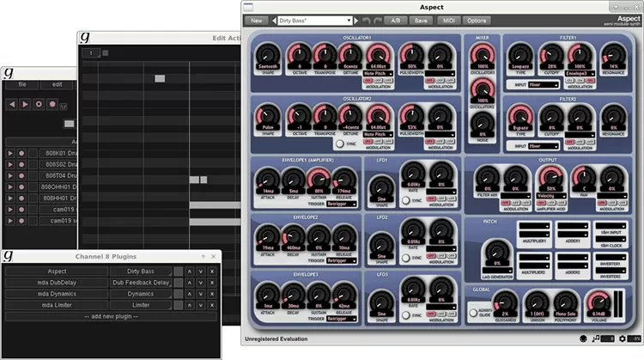Screen dimensions: 644x360
Task: Click the mda Dynamics plugin name
Action: [x=57, y=294]
